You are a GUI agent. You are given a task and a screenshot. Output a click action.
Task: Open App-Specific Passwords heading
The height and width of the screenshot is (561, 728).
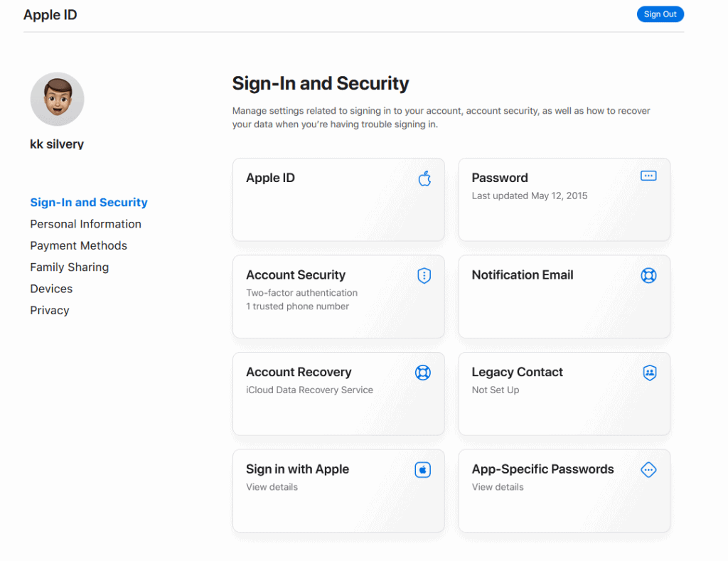click(542, 469)
